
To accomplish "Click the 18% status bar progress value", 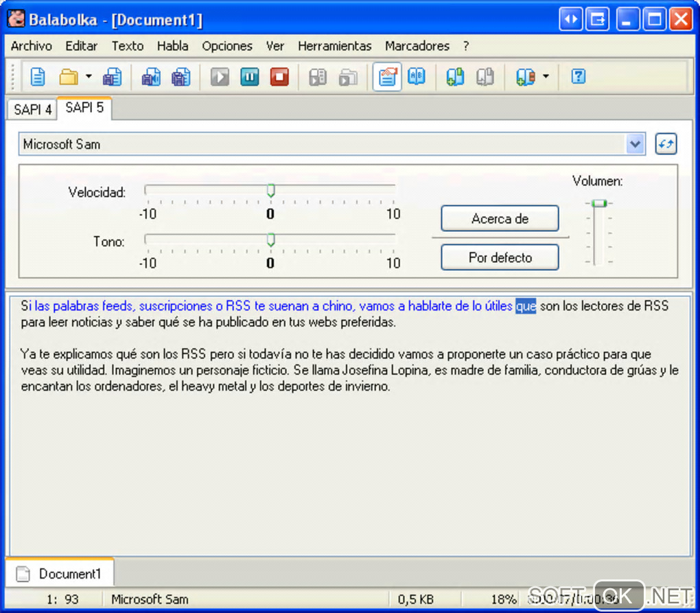I will (x=504, y=599).
